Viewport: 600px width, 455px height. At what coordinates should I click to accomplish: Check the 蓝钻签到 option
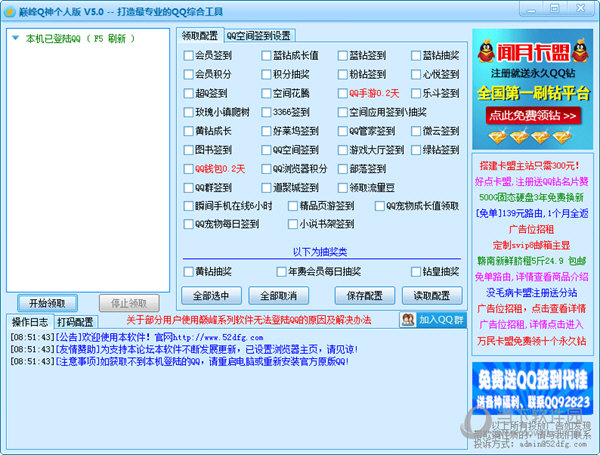coord(342,56)
